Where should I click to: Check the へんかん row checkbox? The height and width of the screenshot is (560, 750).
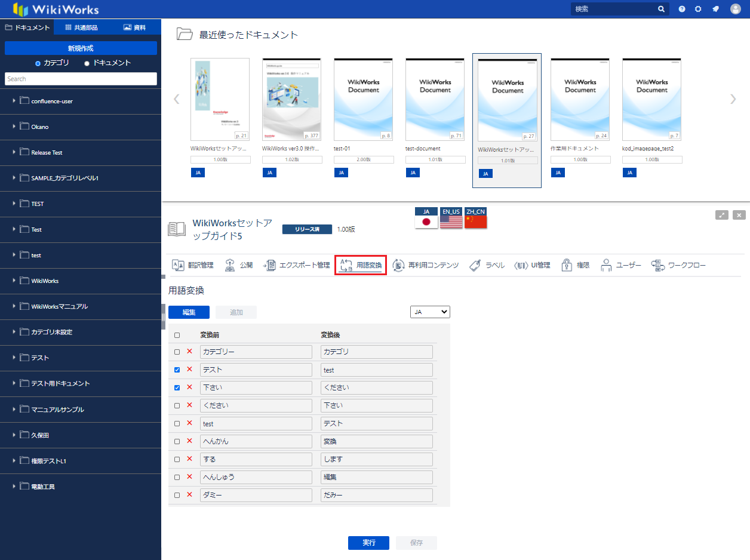point(177,442)
